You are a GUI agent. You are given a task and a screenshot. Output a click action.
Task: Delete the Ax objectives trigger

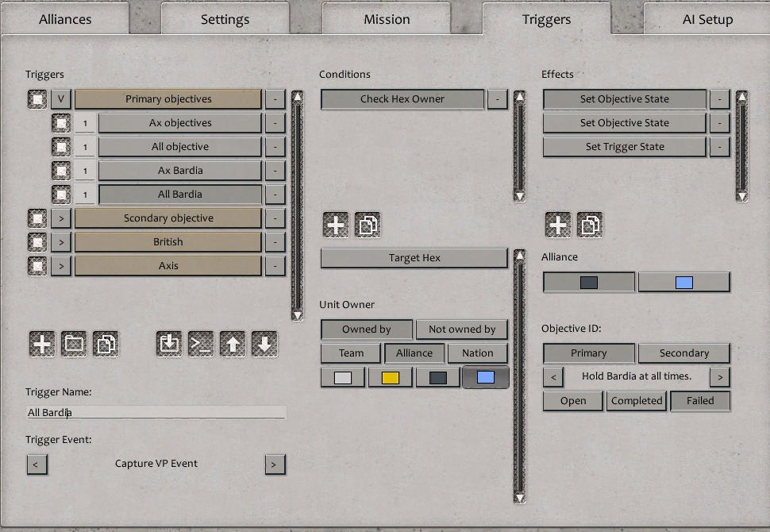click(x=275, y=123)
